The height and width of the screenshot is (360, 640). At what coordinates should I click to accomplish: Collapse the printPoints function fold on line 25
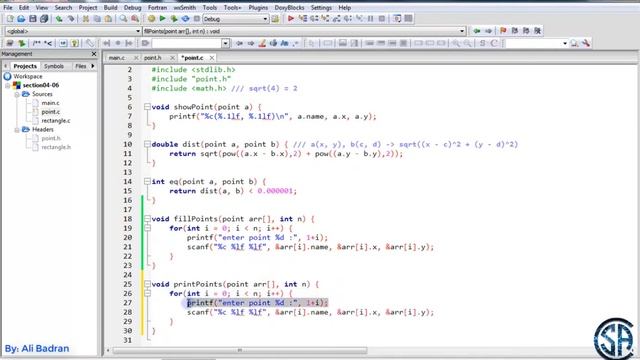[147, 284]
